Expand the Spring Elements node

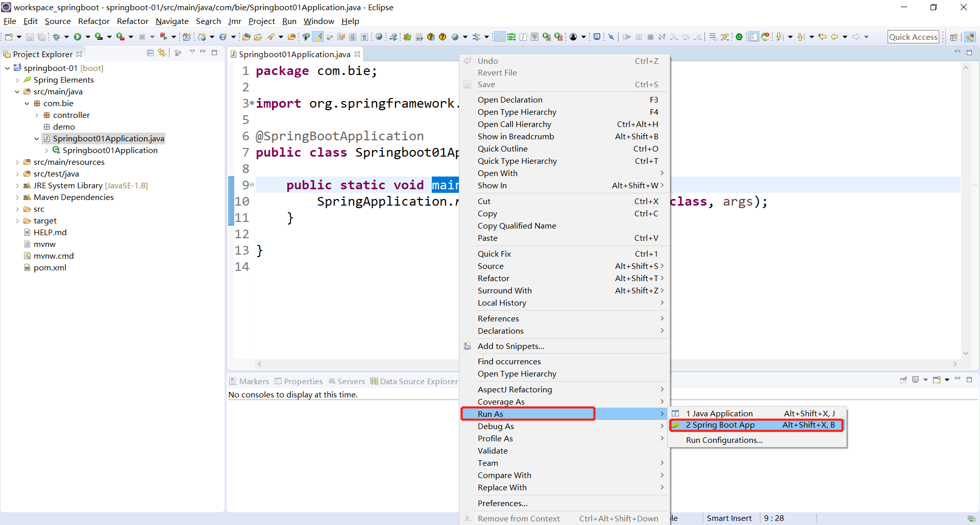click(17, 80)
